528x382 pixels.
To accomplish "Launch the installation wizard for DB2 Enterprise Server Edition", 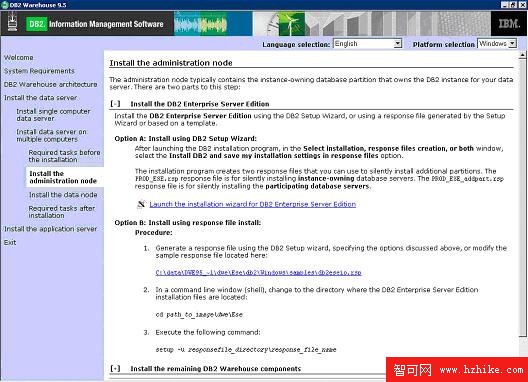I will (253, 204).
